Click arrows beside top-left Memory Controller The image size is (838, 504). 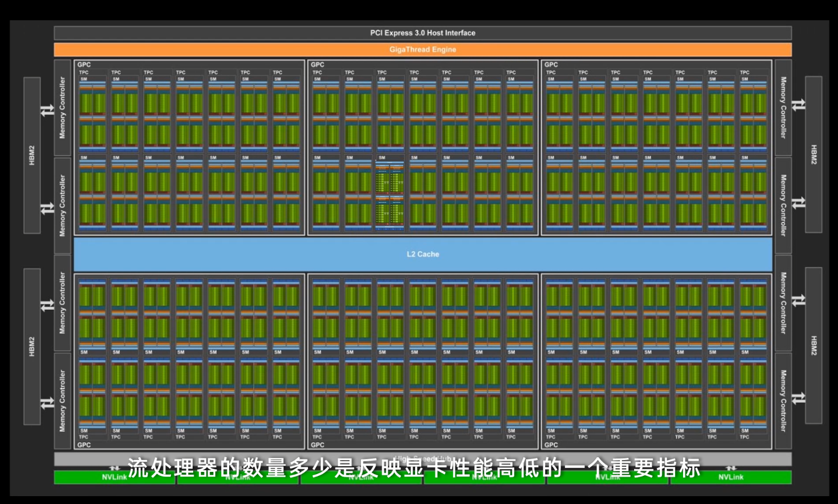coord(47,110)
